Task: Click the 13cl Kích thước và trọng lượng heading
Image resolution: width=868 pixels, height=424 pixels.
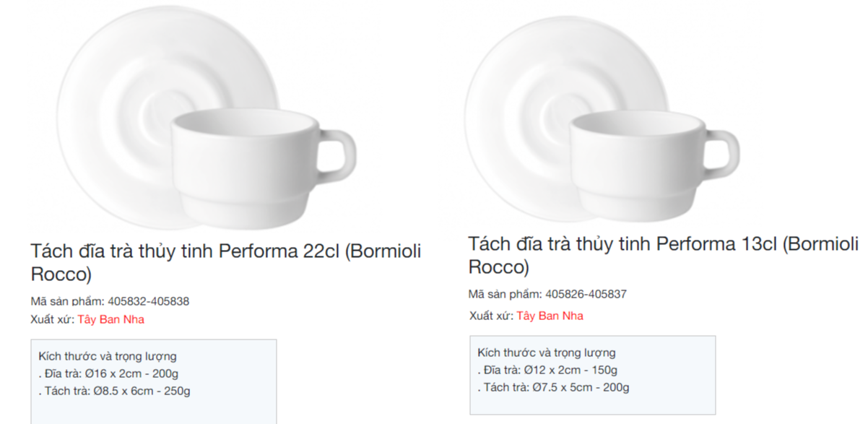Action: [x=547, y=352]
